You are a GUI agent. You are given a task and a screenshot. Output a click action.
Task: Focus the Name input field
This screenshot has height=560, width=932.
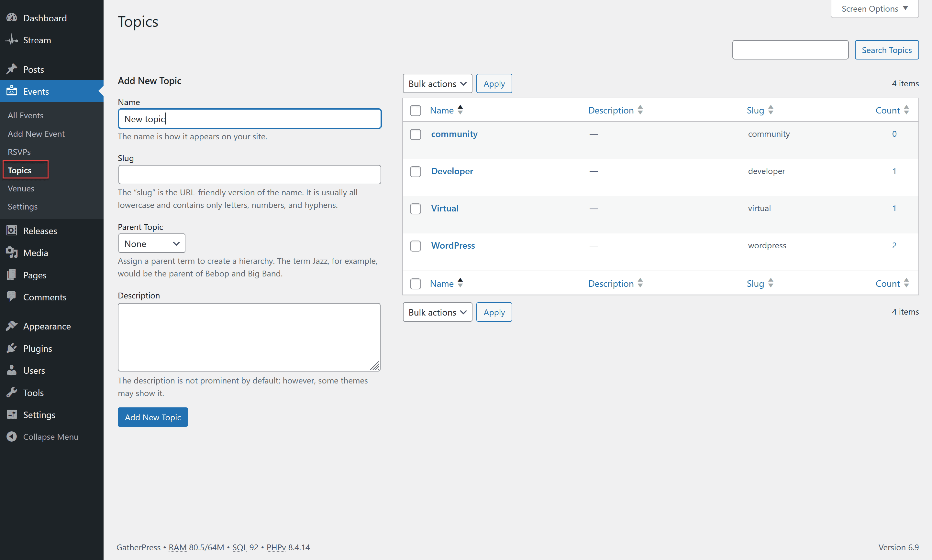250,119
